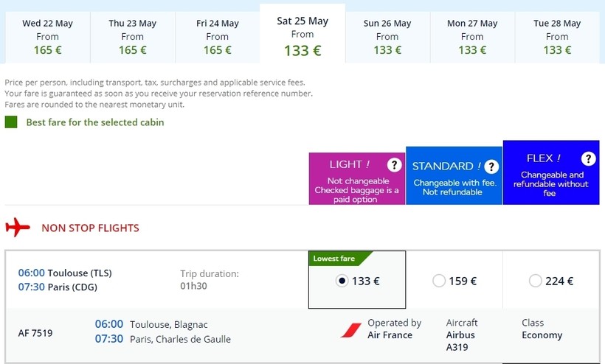Viewport: 605px width, 364px height.
Task: Select the 133 € Light fare radio
Action: click(x=342, y=281)
